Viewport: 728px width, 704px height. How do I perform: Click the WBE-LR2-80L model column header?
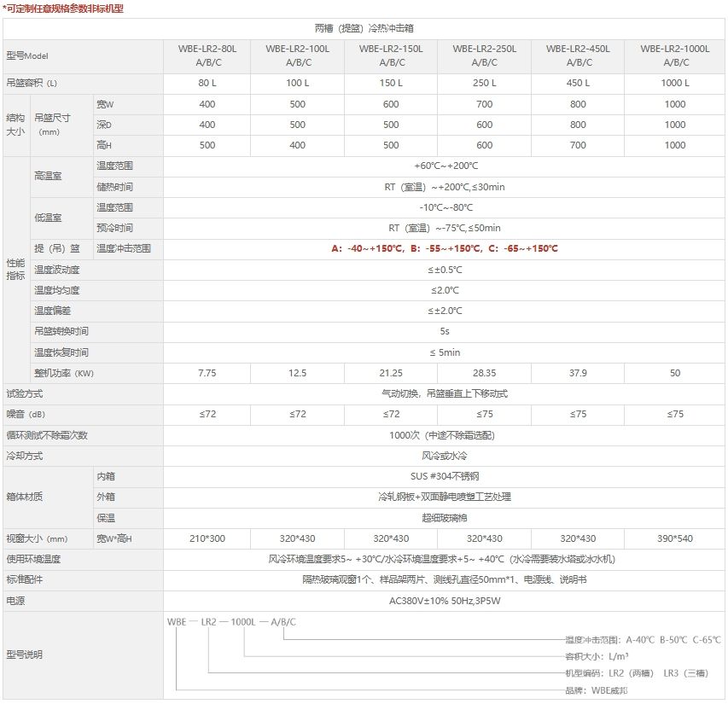pos(207,55)
